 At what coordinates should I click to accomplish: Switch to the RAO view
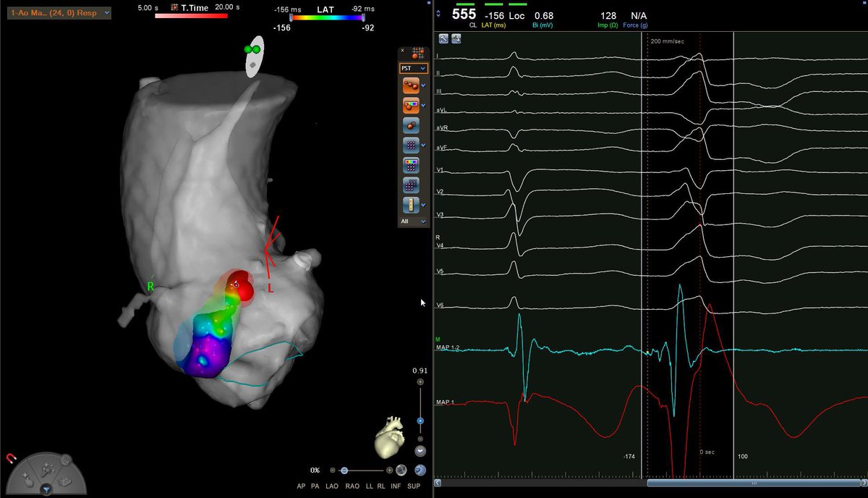tap(354, 486)
